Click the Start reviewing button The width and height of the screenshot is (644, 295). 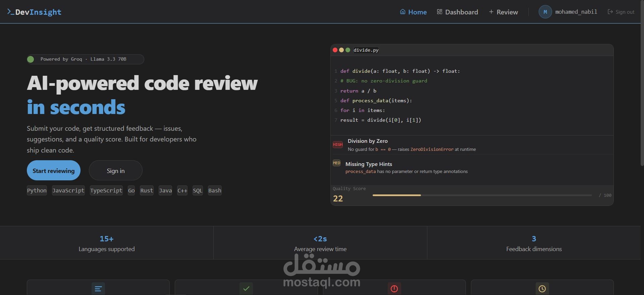(x=54, y=170)
